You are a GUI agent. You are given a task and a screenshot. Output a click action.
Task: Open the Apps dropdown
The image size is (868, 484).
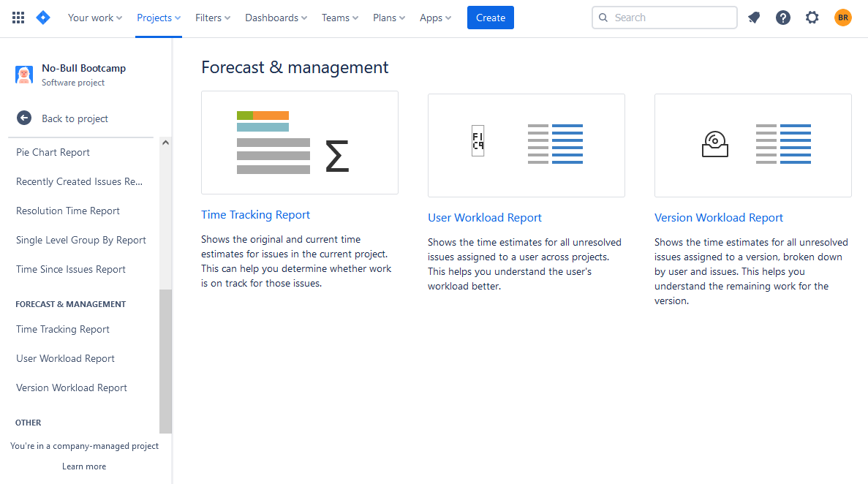(x=434, y=17)
